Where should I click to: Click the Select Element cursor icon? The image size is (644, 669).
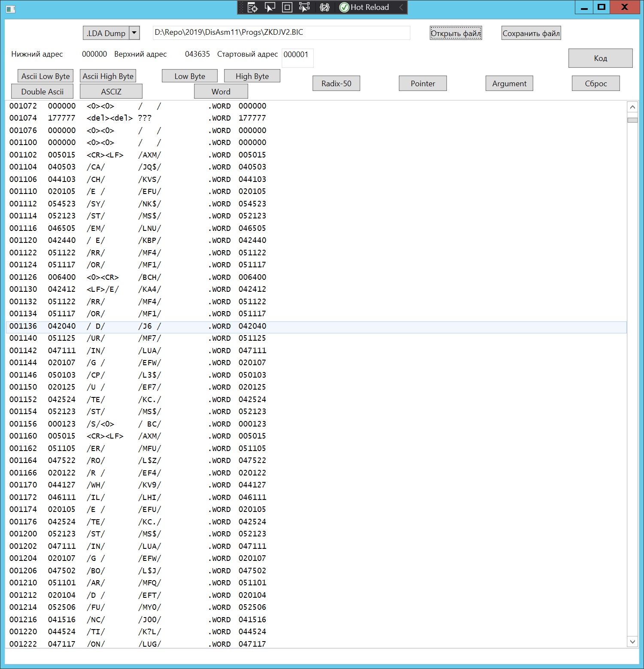[x=270, y=7]
